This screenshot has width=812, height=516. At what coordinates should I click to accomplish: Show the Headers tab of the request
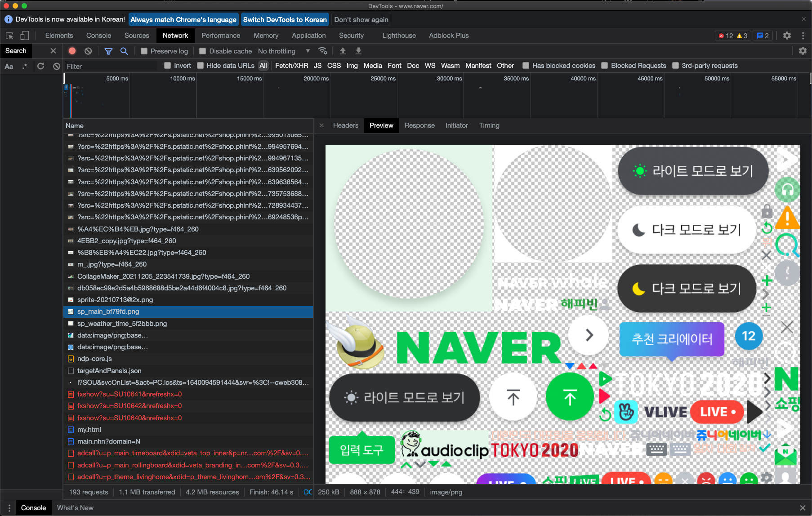coord(346,125)
